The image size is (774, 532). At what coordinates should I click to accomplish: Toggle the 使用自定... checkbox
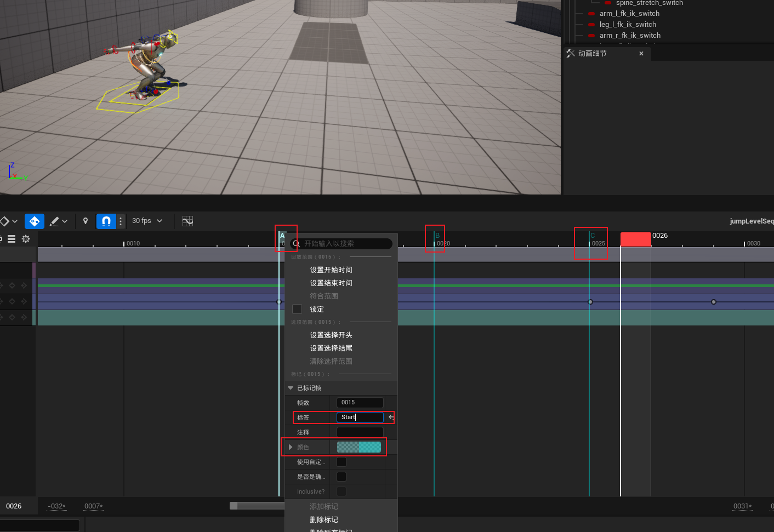coord(342,462)
